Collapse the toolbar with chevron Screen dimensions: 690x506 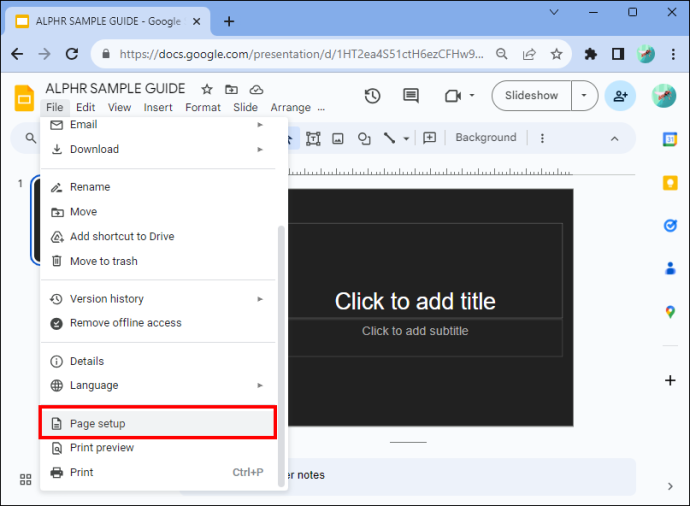coord(614,139)
